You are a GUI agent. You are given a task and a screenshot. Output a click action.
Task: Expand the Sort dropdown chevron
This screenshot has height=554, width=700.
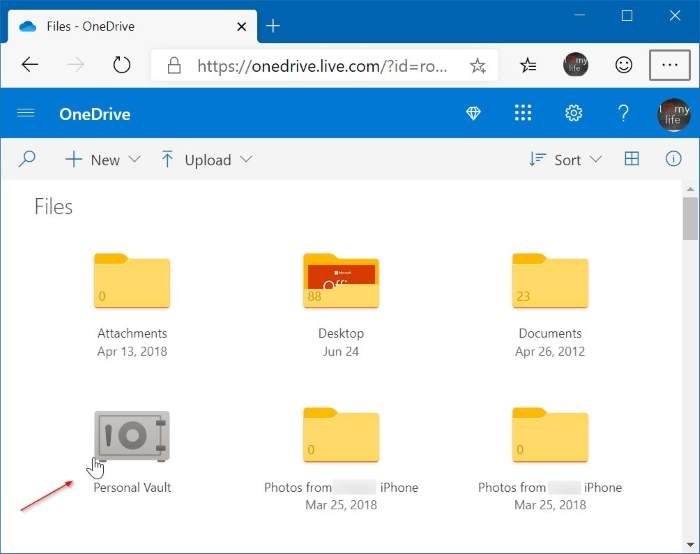596,159
